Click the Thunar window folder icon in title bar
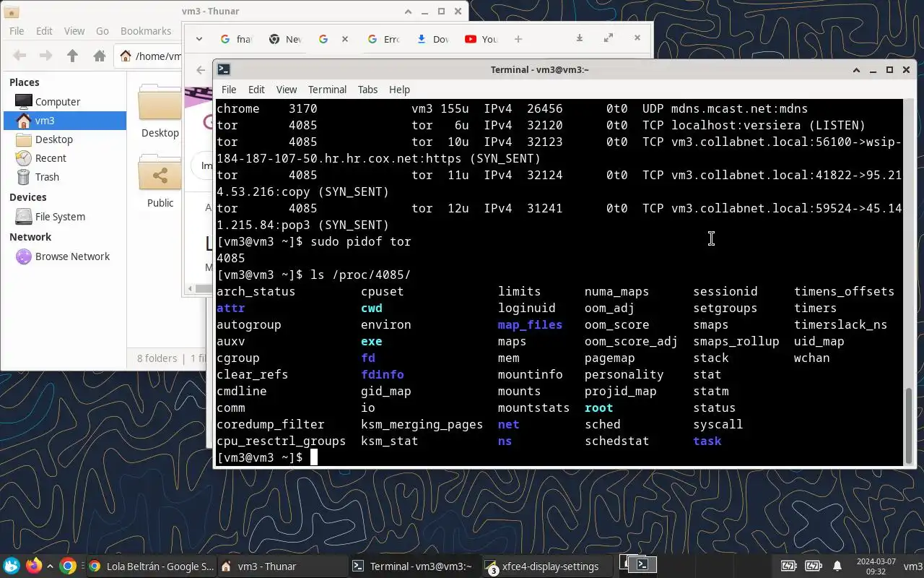 pos(12,12)
